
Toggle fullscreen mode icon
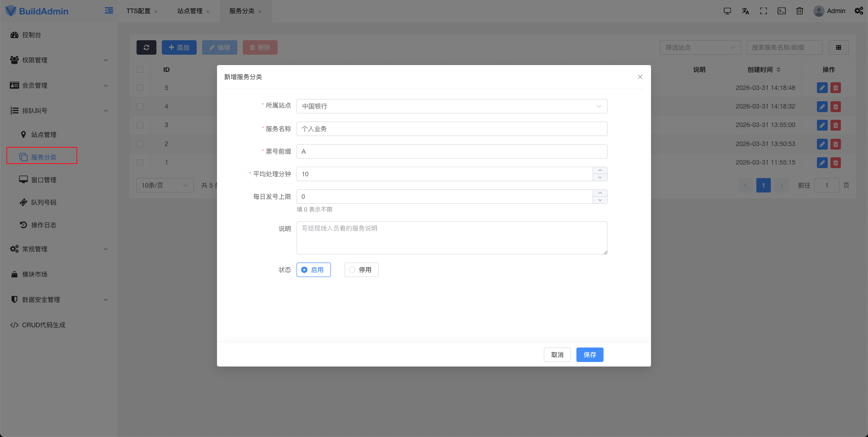coord(764,11)
